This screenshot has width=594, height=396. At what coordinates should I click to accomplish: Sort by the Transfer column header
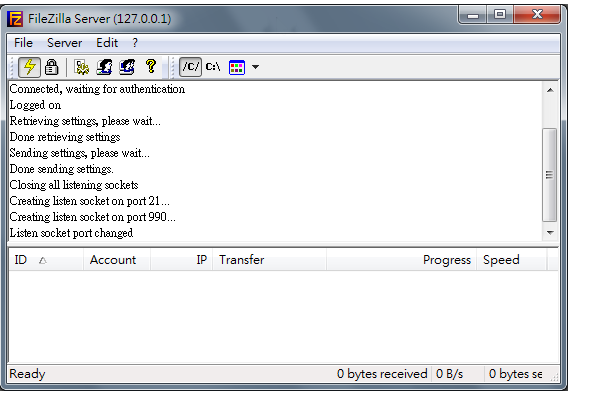click(269, 260)
